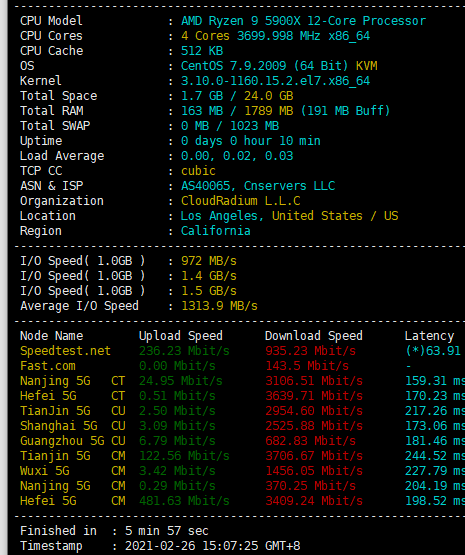Image resolution: width=465 pixels, height=555 pixels.
Task: Select the download speed 3409.24 Mbit/s
Action: coord(314,501)
